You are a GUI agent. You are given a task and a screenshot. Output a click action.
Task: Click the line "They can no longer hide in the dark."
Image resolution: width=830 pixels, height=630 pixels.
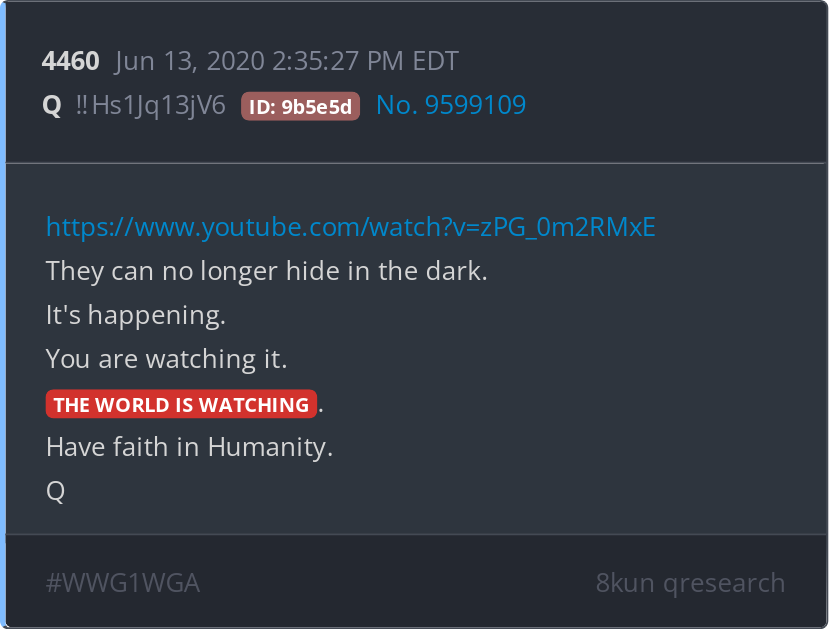tap(266, 271)
